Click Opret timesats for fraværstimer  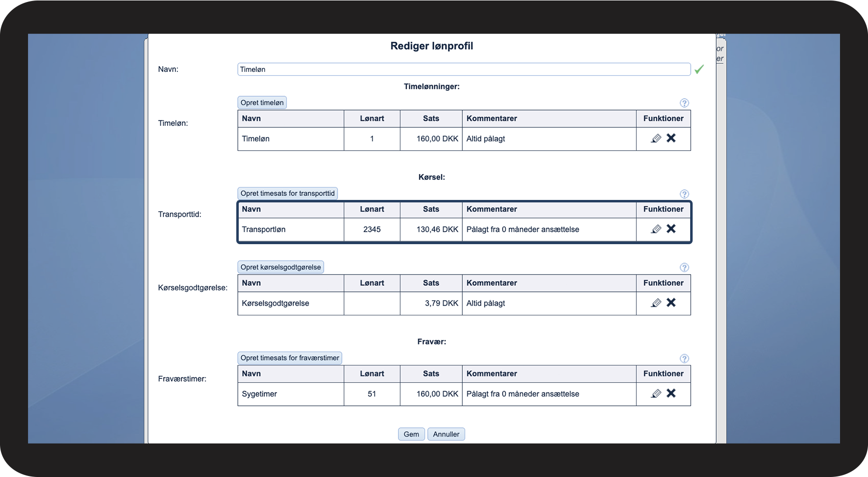290,358
